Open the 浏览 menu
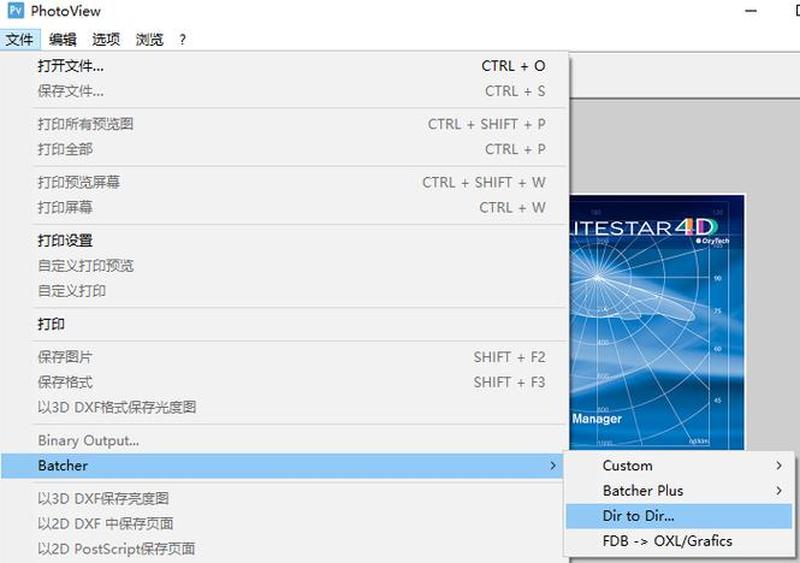 [149, 39]
